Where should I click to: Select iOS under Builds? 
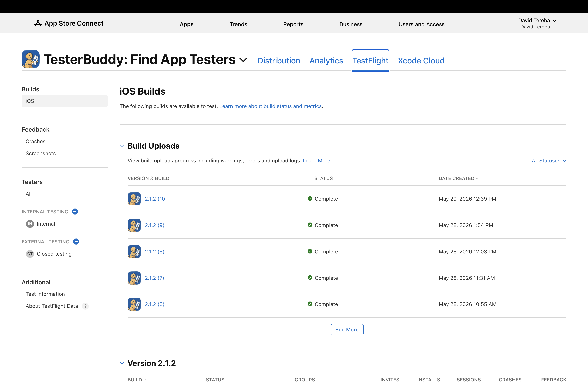pos(64,101)
